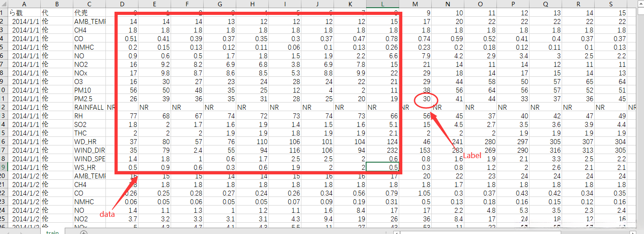Viewport: 644px width, 234px height.
Task: Select the cell with value 283
Action: (448, 150)
